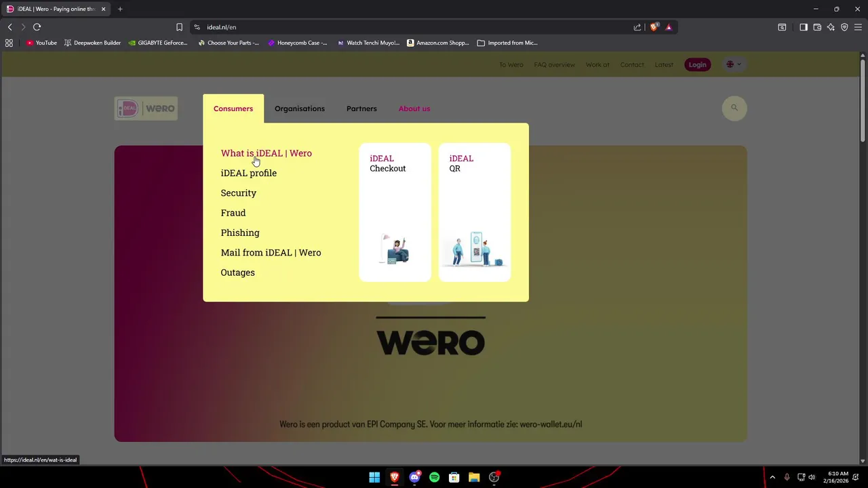Image resolution: width=868 pixels, height=488 pixels.
Task: Open the Partners menu
Action: tap(361, 108)
